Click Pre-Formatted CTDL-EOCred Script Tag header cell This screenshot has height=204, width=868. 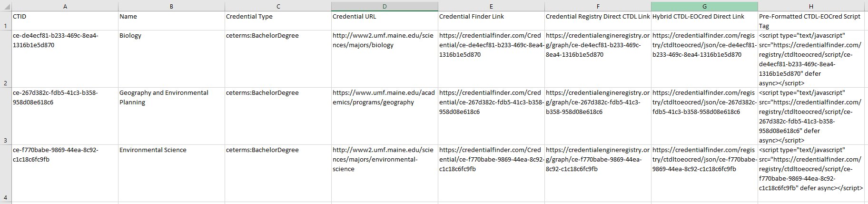tap(811, 21)
